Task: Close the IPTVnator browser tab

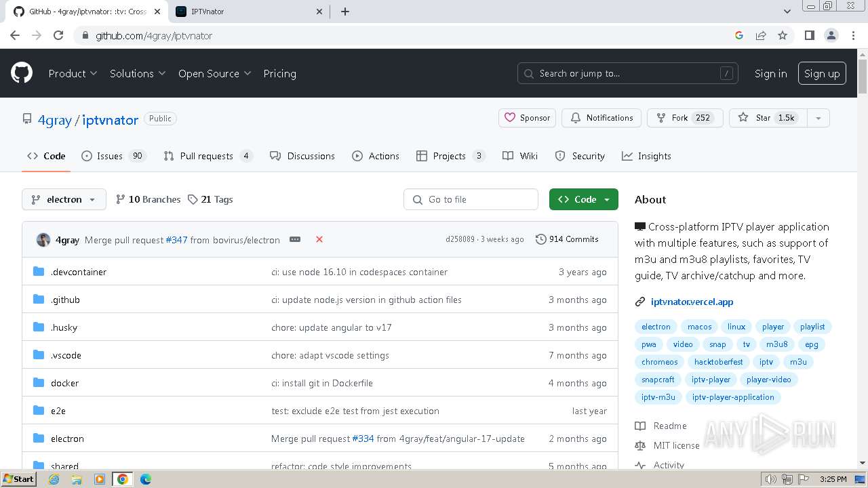Action: coord(320,12)
